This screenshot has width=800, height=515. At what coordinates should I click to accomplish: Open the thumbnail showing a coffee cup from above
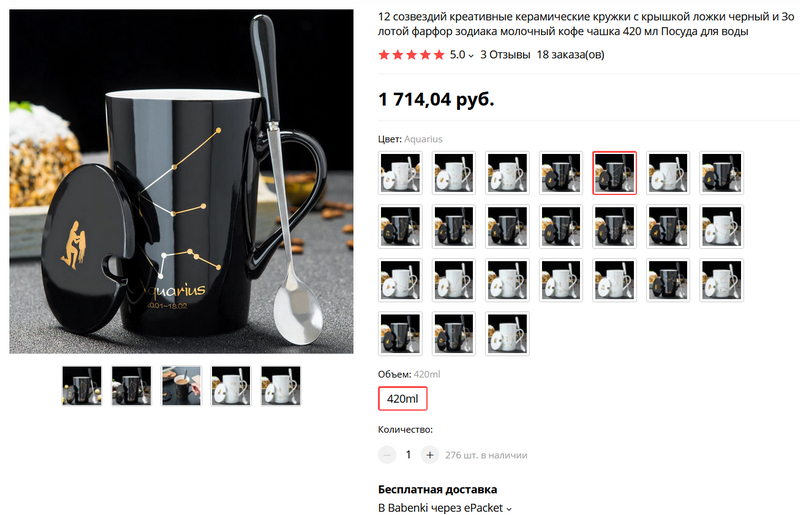tap(182, 385)
